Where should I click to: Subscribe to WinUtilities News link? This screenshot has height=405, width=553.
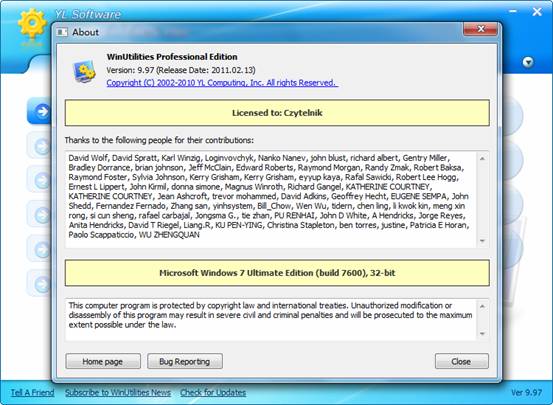(118, 393)
